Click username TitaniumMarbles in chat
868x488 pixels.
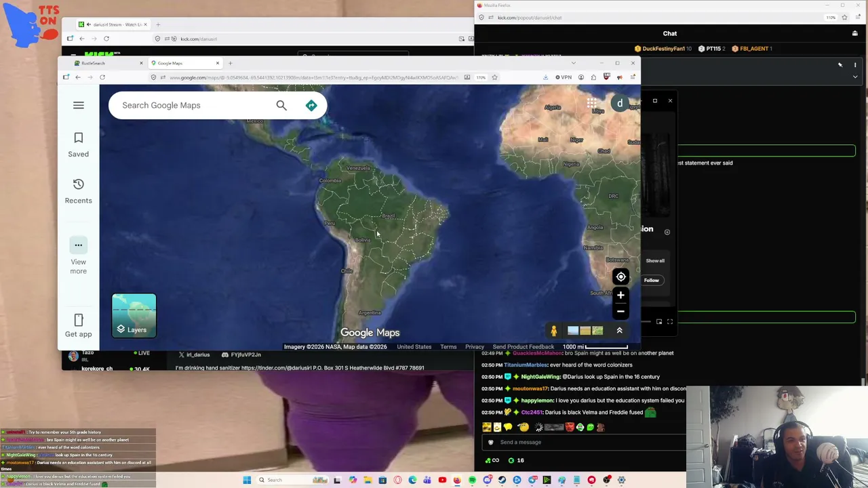[526, 365]
